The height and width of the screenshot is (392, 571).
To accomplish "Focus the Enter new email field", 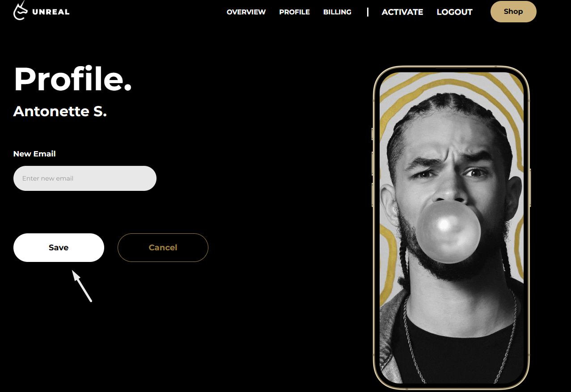I will 85,178.
